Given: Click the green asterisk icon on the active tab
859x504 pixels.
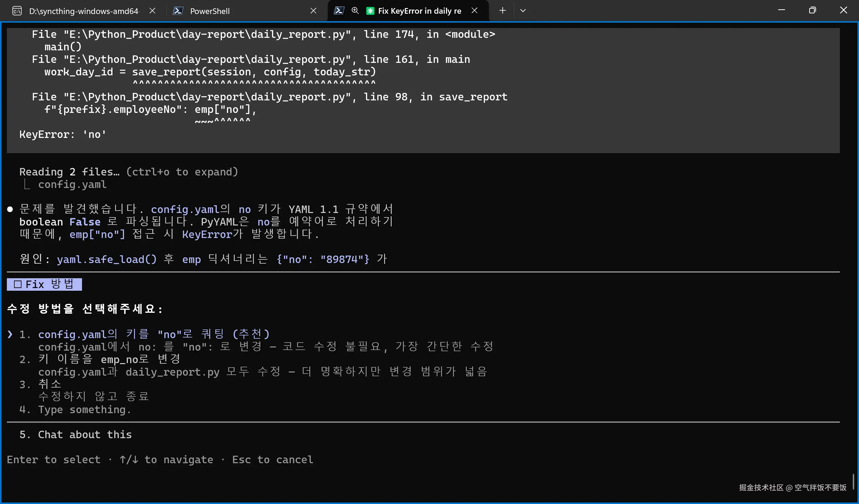Looking at the screenshot, I should (370, 11).
